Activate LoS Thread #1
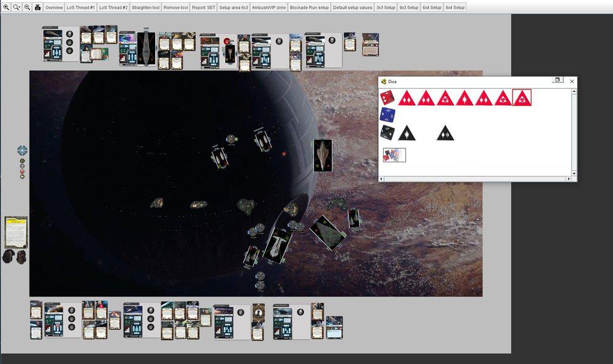Viewport: 613px width, 364px height. 80,7
